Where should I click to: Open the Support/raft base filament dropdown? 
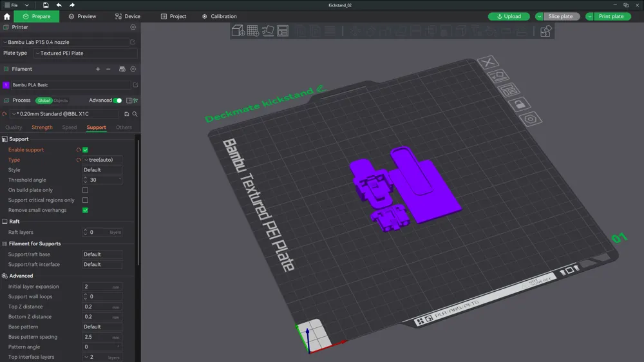102,254
